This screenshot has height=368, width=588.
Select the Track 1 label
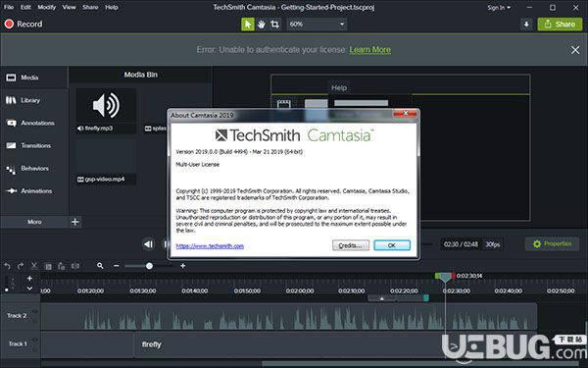point(18,343)
